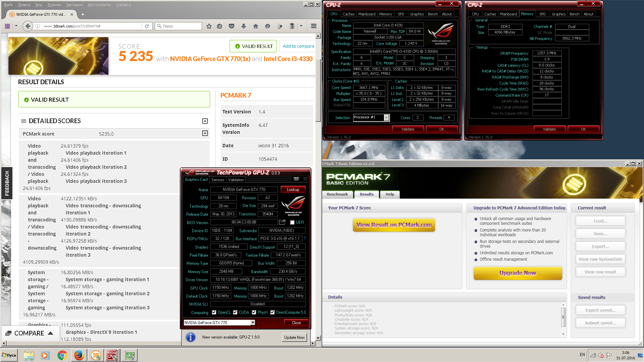
Task: Open the GPU selection dropdown in GPU-Z
Action: pyautogui.click(x=253, y=322)
